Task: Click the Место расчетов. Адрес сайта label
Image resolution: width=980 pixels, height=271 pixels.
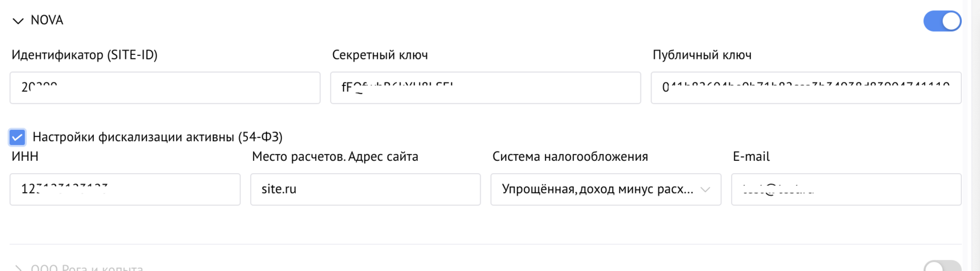Action: point(335,157)
